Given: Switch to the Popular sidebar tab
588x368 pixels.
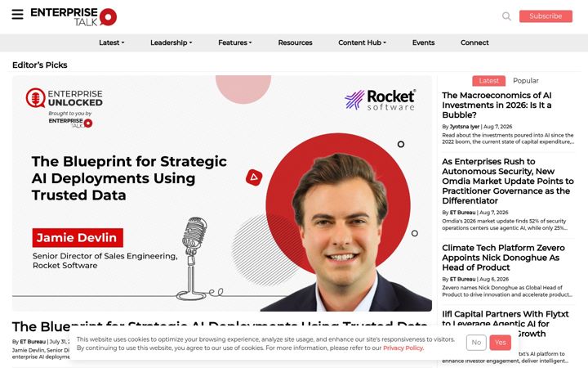Looking at the screenshot, I should click(x=525, y=81).
